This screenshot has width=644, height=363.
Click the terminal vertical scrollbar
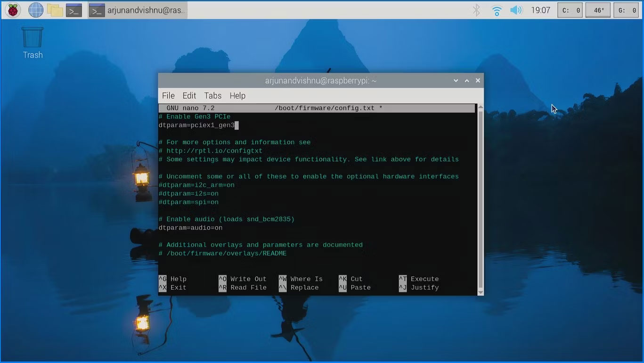pyautogui.click(x=480, y=198)
